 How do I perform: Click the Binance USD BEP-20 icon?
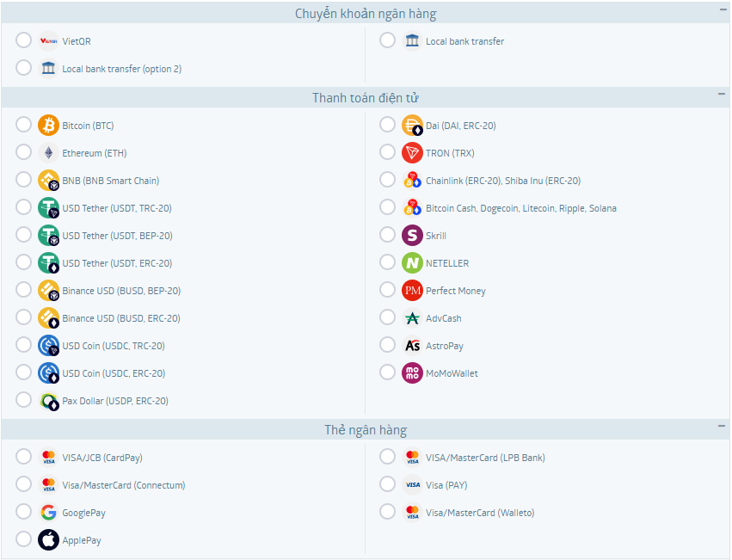[48, 291]
